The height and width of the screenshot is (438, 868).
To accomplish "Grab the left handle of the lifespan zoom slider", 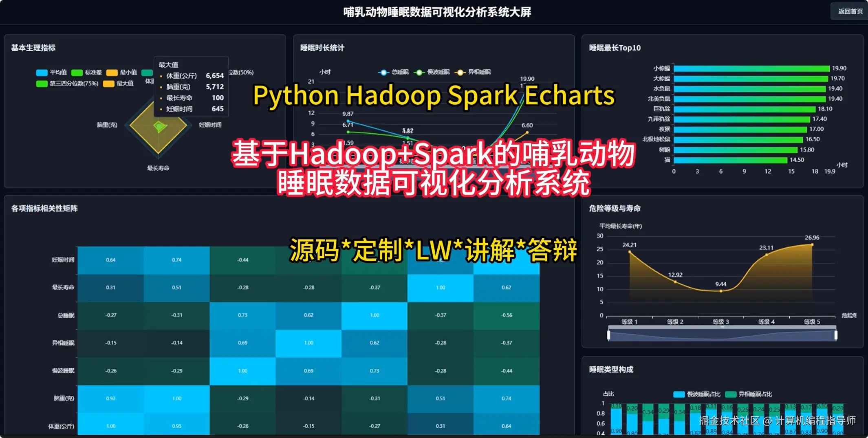I will coord(608,335).
